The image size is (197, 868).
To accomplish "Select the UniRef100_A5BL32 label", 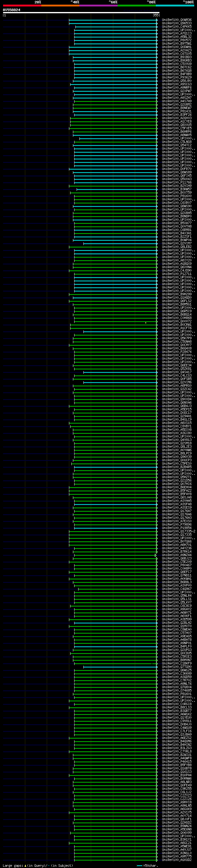I will coord(176,37).
